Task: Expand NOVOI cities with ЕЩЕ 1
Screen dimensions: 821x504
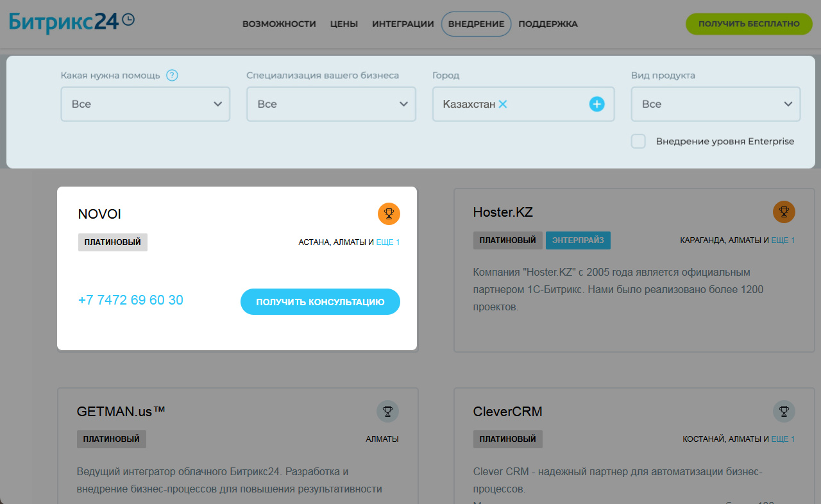Action: [x=388, y=242]
